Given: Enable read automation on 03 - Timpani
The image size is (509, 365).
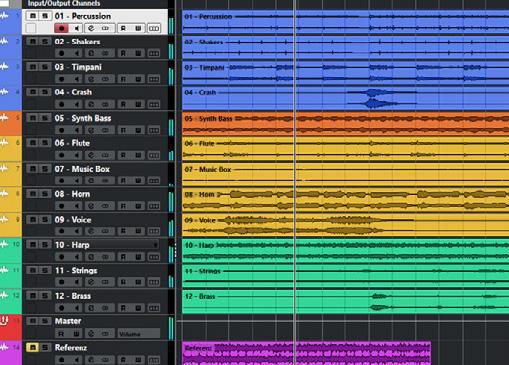Looking at the screenshot, I should [x=123, y=79].
